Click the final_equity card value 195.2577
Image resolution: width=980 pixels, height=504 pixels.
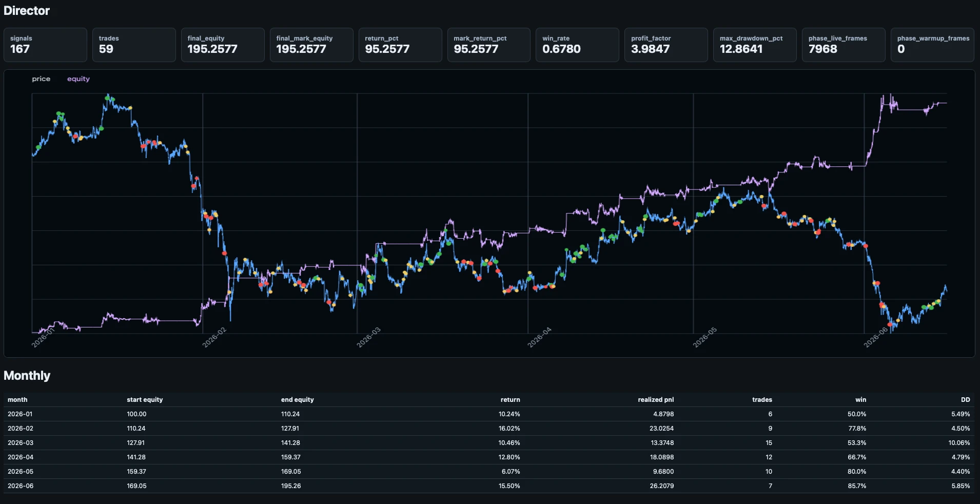212,49
